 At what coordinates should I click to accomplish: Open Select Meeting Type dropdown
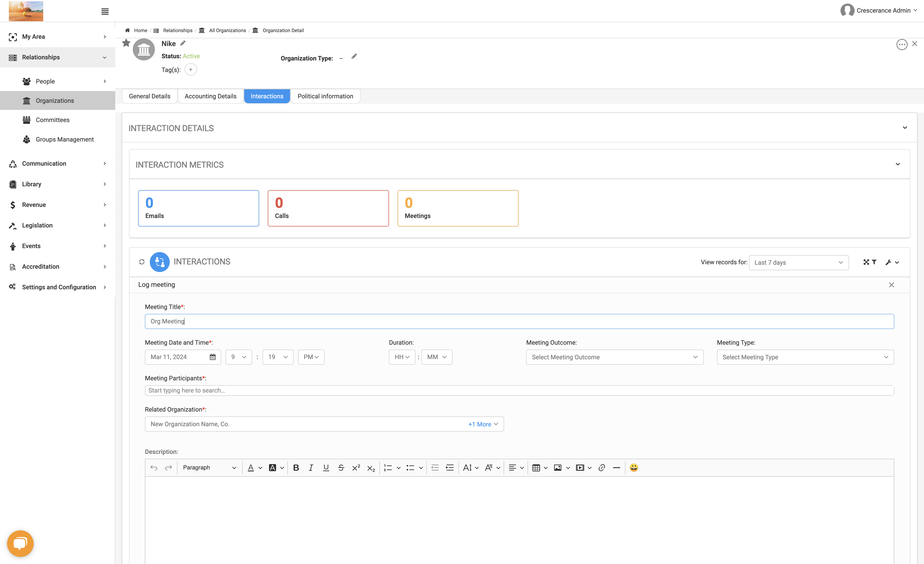pyautogui.click(x=805, y=357)
